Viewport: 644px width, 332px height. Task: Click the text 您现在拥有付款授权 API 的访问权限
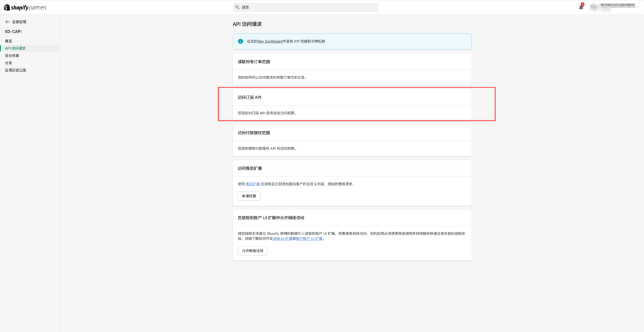click(267, 149)
